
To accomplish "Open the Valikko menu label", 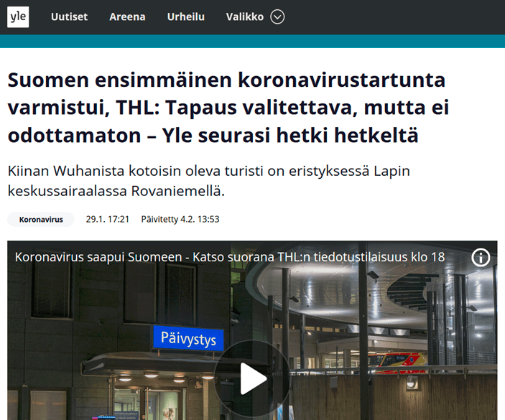I will point(244,17).
